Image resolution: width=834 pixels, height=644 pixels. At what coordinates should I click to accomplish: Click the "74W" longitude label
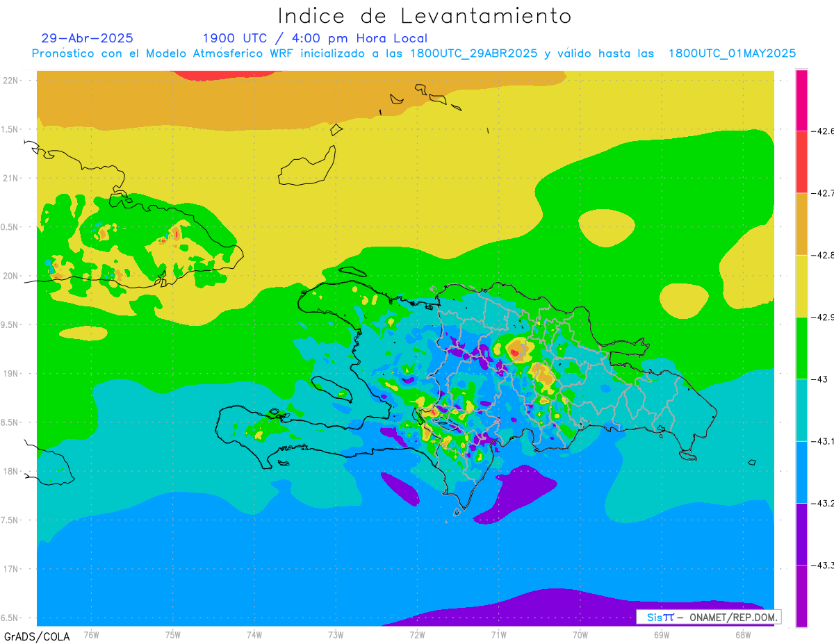click(254, 634)
